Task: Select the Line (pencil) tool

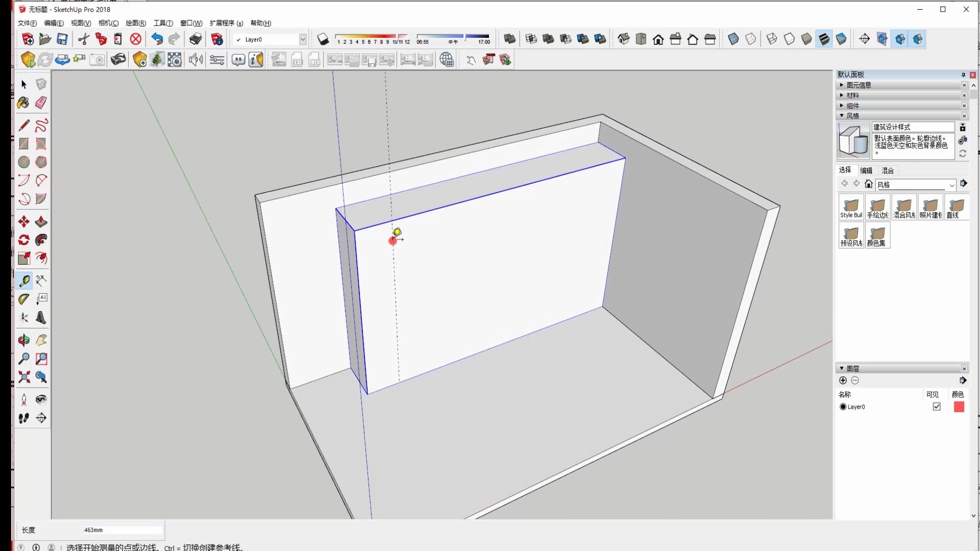Action: pos(23,125)
